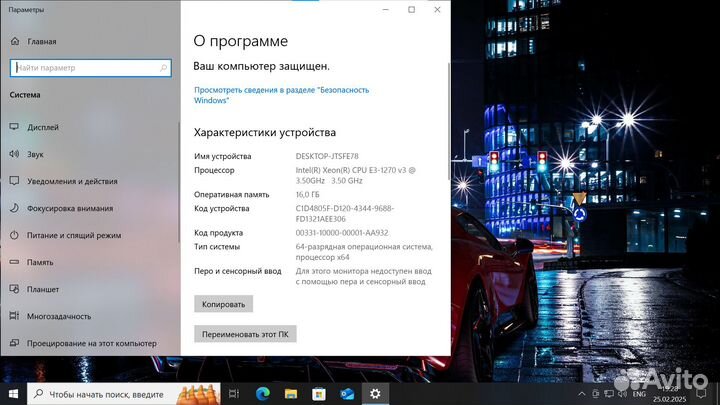The height and width of the screenshot is (405, 720).
Task: Click the taskbar search box
Action: [124, 394]
